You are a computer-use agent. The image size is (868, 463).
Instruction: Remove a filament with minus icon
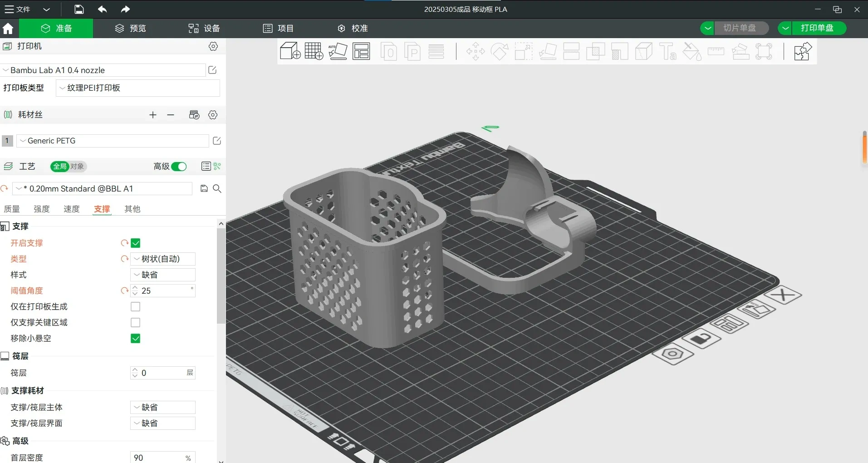(171, 115)
